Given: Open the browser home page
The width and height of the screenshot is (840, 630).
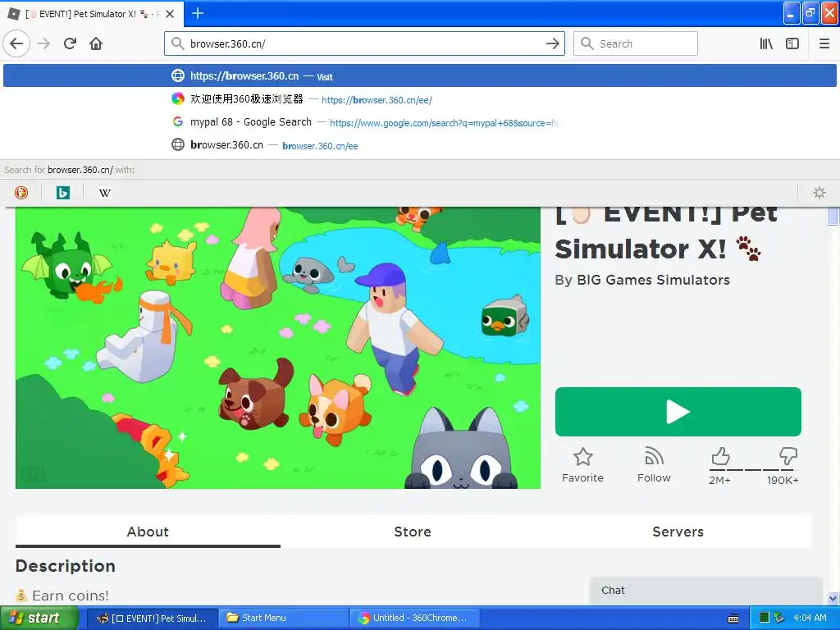Looking at the screenshot, I should 96,43.
